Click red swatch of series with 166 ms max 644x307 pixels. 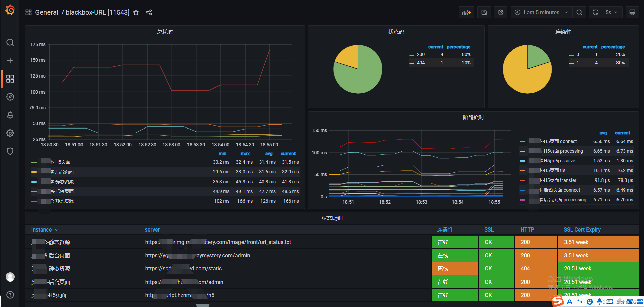[x=34, y=201]
